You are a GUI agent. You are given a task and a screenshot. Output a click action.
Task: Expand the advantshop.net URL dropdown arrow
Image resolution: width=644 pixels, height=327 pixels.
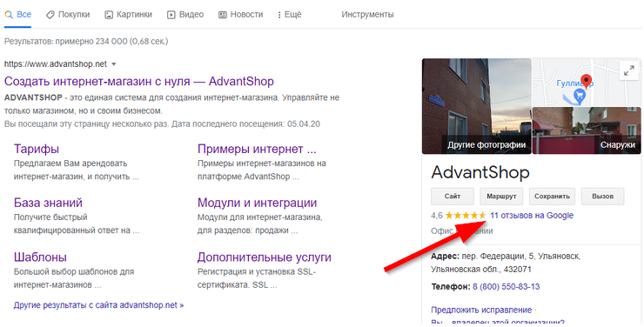114,64
